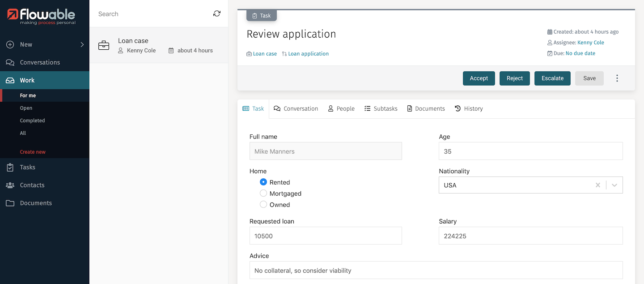The height and width of the screenshot is (284, 644).
Task: Select the Rented home option
Action: coord(263,182)
